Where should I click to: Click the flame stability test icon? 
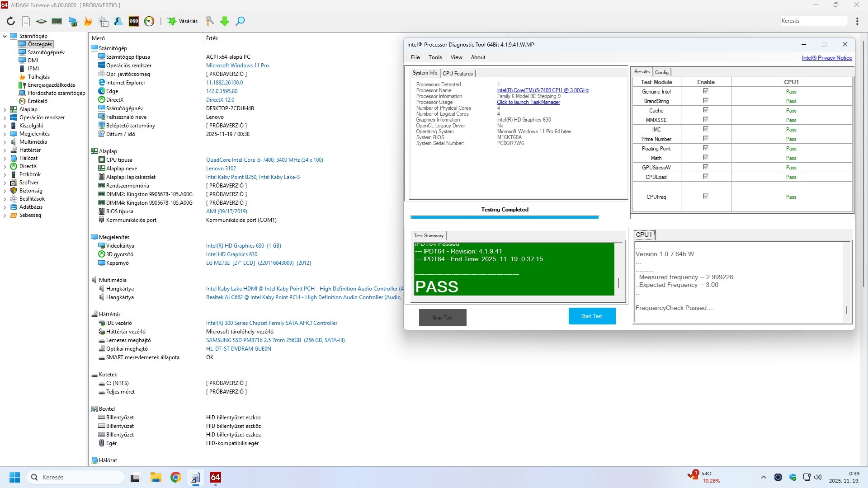(88, 21)
